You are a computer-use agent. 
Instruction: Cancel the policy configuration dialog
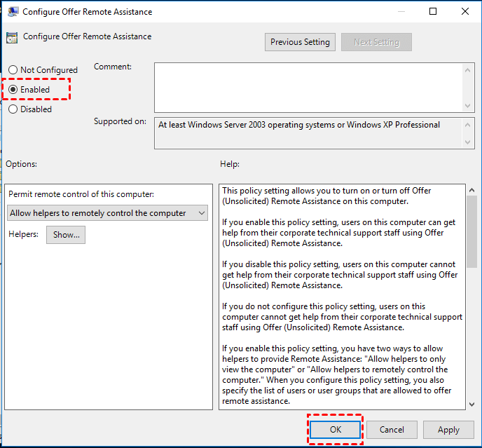[x=392, y=430]
